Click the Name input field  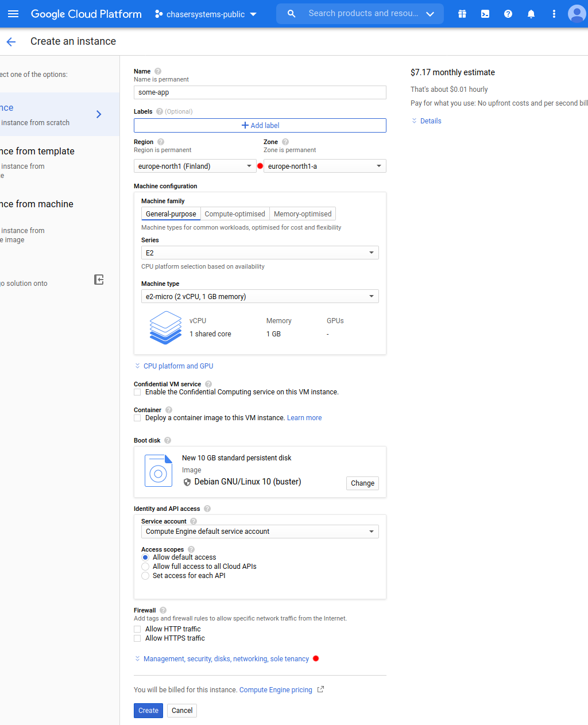[x=260, y=92]
